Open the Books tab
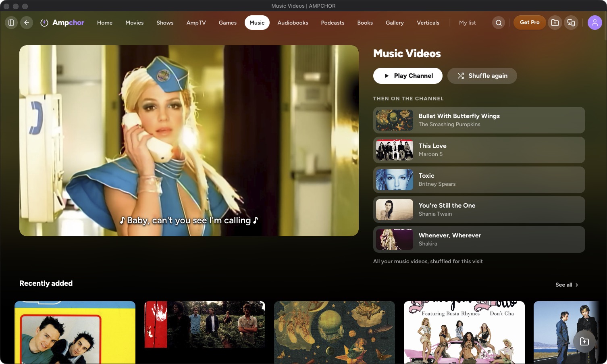This screenshot has width=607, height=364. (365, 23)
